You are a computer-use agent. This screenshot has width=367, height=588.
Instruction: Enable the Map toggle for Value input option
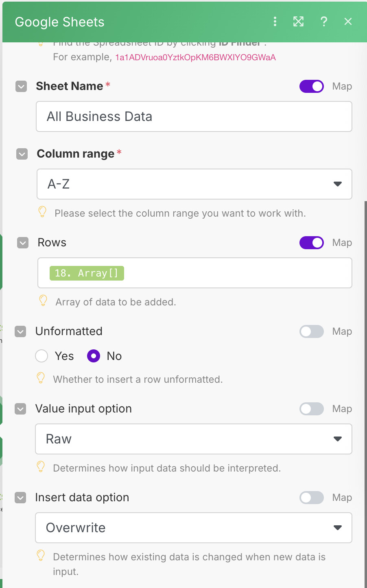312,409
